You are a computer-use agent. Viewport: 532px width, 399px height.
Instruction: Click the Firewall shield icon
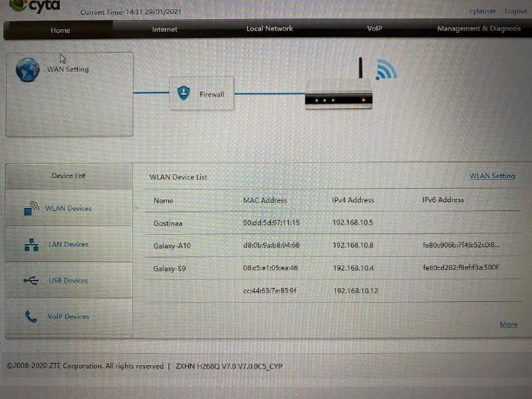pyautogui.click(x=184, y=94)
